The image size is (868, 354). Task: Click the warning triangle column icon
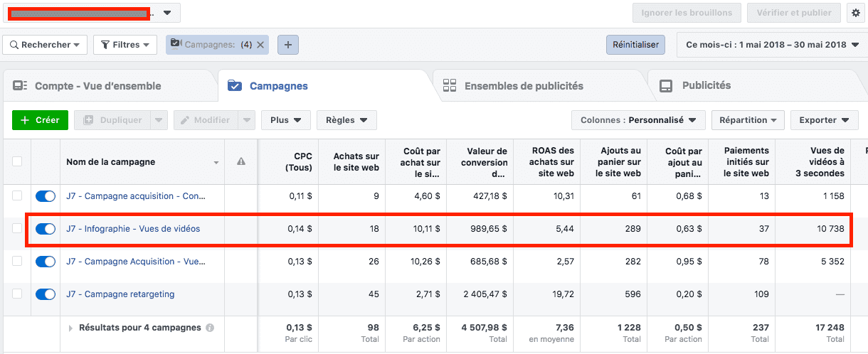pyautogui.click(x=241, y=162)
